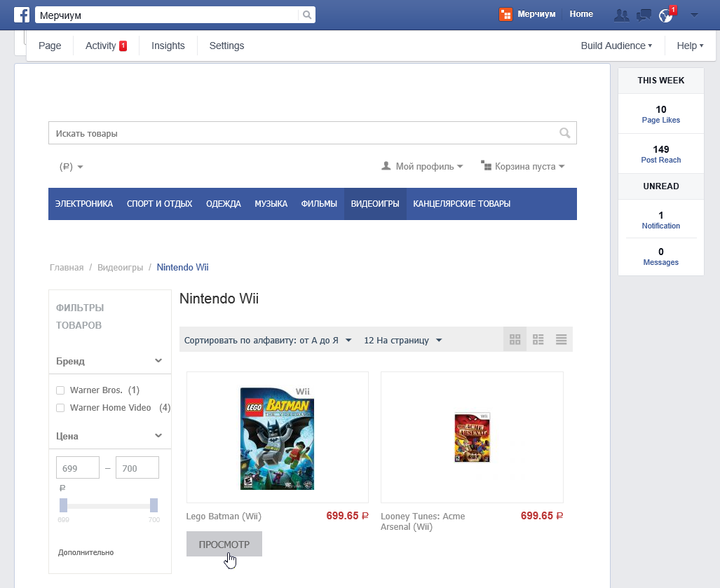
Task: Select the СПОРТ И ОТДЫХ category
Action: point(159,204)
